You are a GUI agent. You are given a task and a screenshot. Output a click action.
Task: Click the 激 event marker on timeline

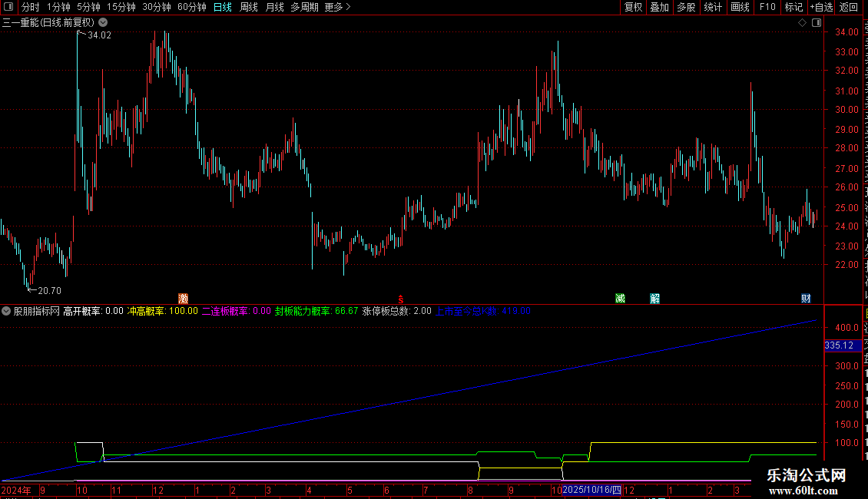point(184,299)
